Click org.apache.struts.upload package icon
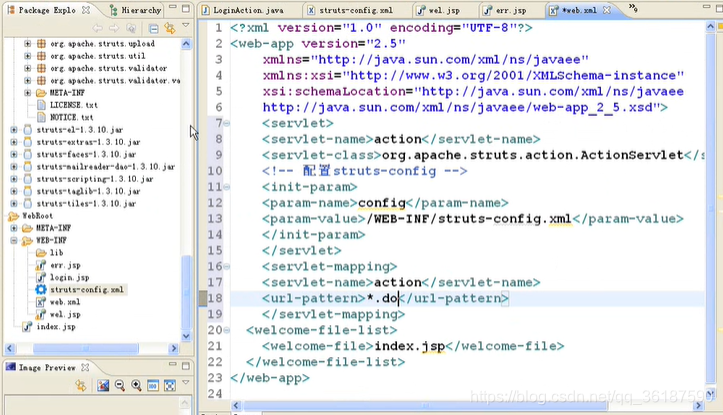This screenshot has height=415, width=723. 41,43
